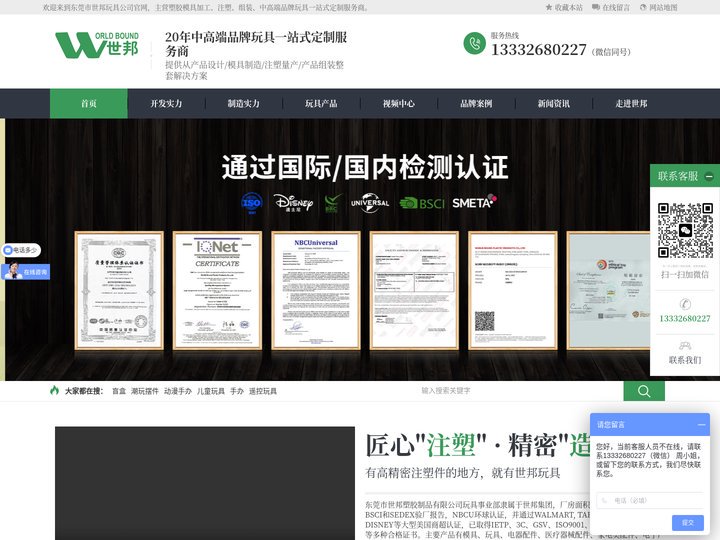The width and height of the screenshot is (720, 540).
Task: Click the 13332680227 number in side panel
Action: [685, 318]
